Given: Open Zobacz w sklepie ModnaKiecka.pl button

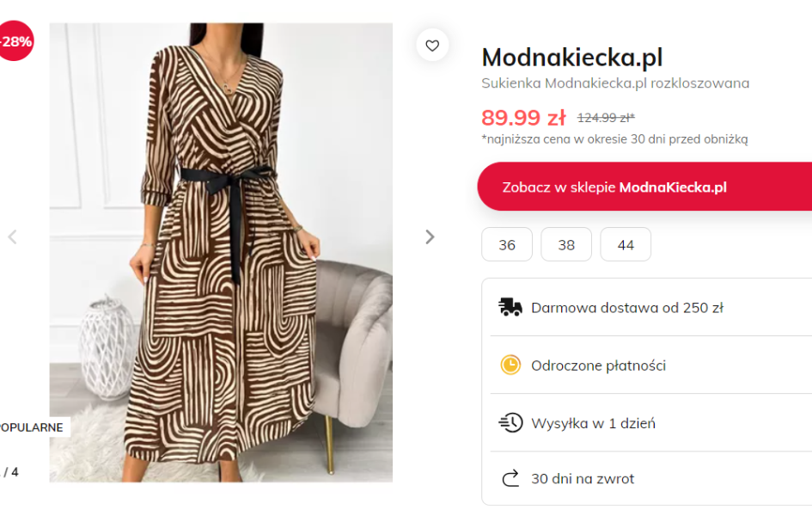Looking at the screenshot, I should tap(644, 187).
